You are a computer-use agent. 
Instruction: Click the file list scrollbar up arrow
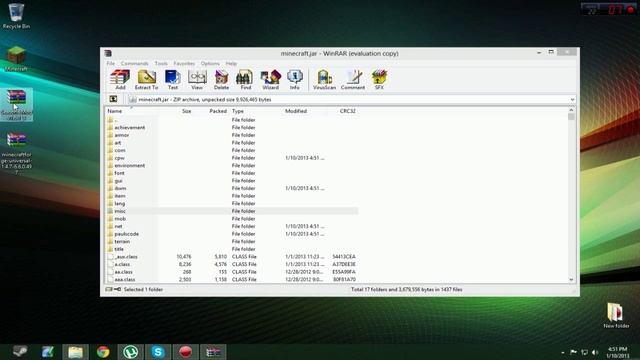click(x=571, y=110)
